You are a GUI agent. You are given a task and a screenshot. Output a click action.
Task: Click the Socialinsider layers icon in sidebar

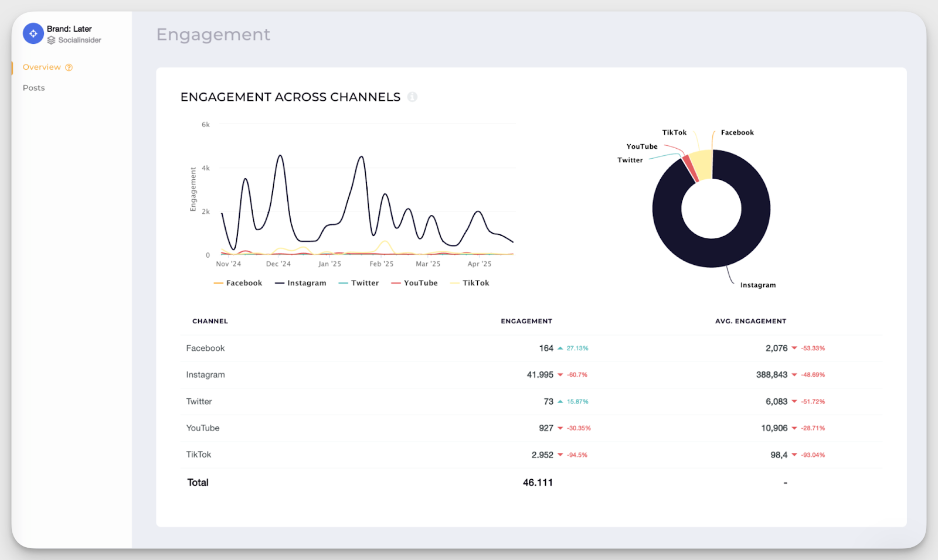pyautogui.click(x=52, y=40)
